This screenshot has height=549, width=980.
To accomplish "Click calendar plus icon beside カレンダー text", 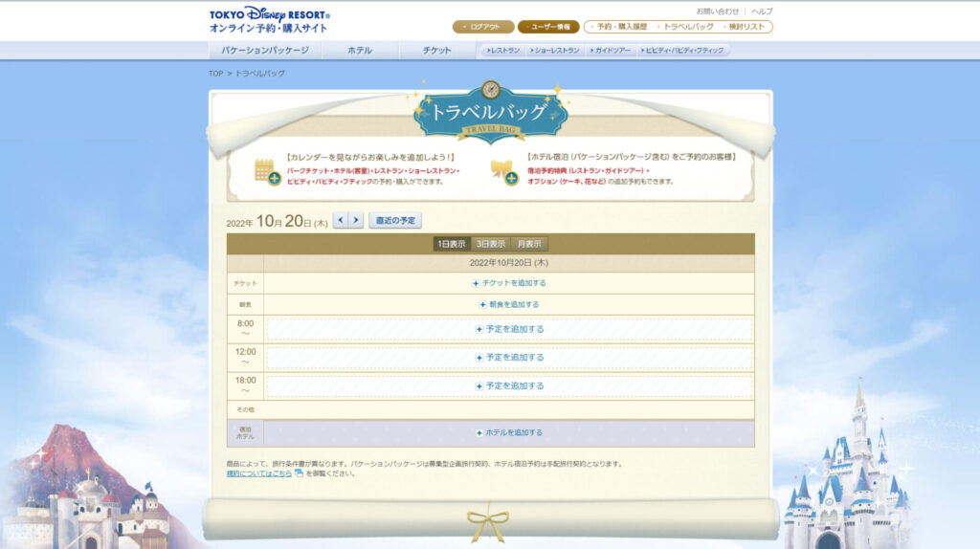I will point(268,172).
